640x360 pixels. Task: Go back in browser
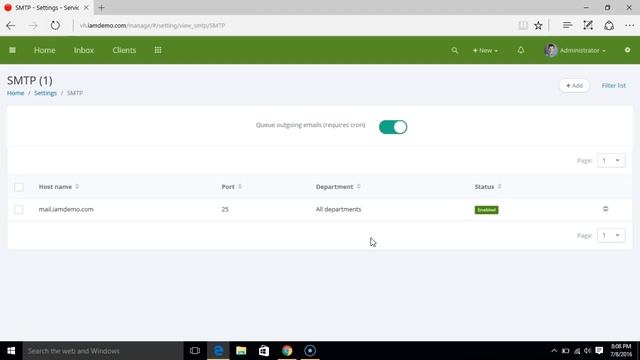(11, 25)
